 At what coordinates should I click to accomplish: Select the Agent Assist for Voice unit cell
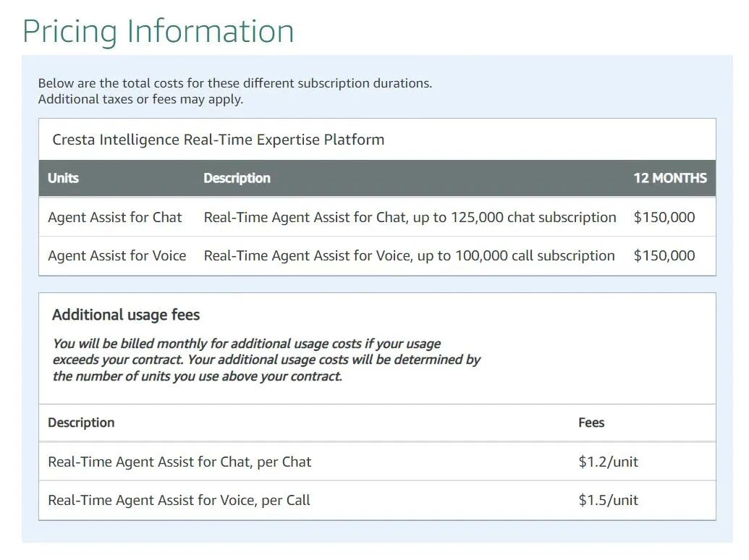(117, 255)
